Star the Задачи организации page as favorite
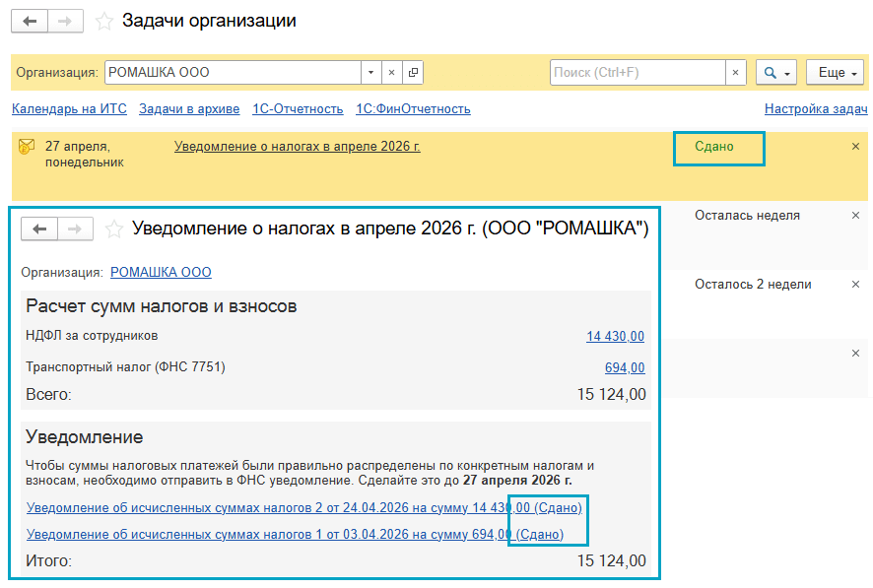 click(x=104, y=22)
